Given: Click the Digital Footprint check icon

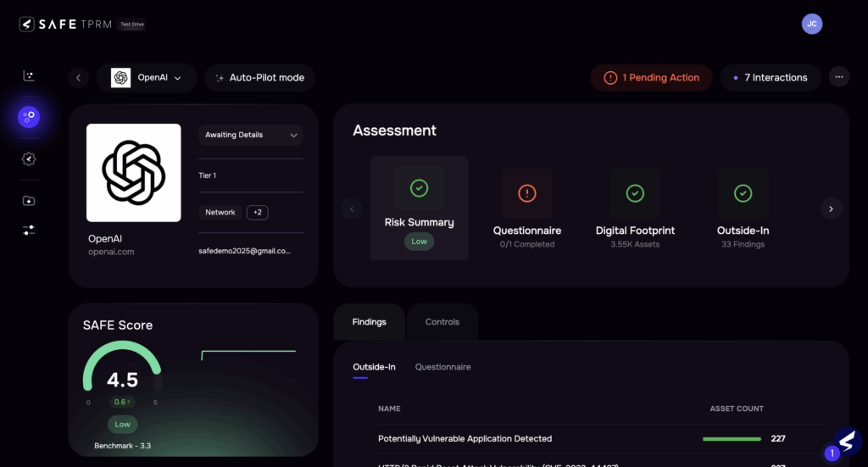Looking at the screenshot, I should 635,193.
